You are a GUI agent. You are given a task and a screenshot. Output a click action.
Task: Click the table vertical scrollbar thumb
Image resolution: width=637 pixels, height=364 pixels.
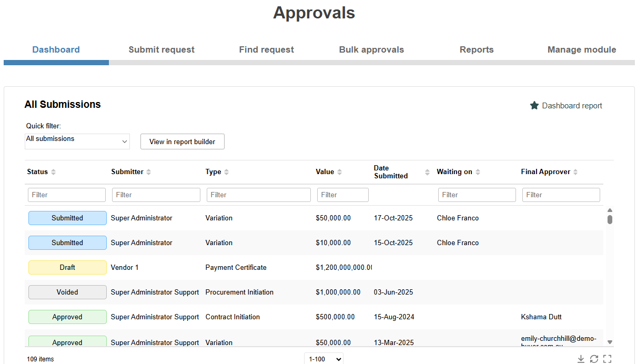click(610, 219)
